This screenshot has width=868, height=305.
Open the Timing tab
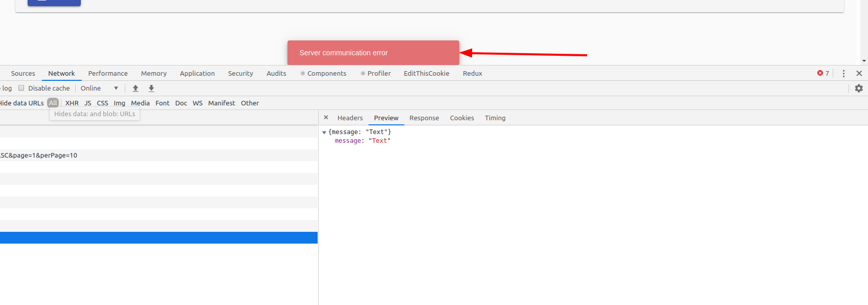495,118
